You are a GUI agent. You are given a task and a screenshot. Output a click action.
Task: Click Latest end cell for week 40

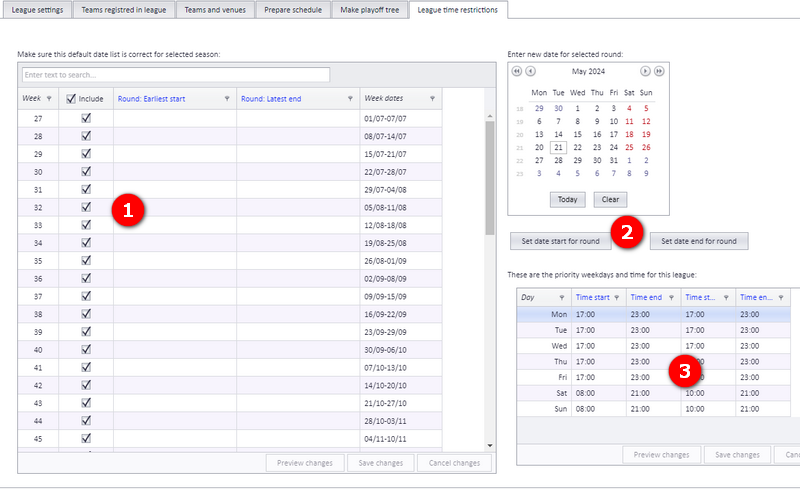(x=298, y=350)
